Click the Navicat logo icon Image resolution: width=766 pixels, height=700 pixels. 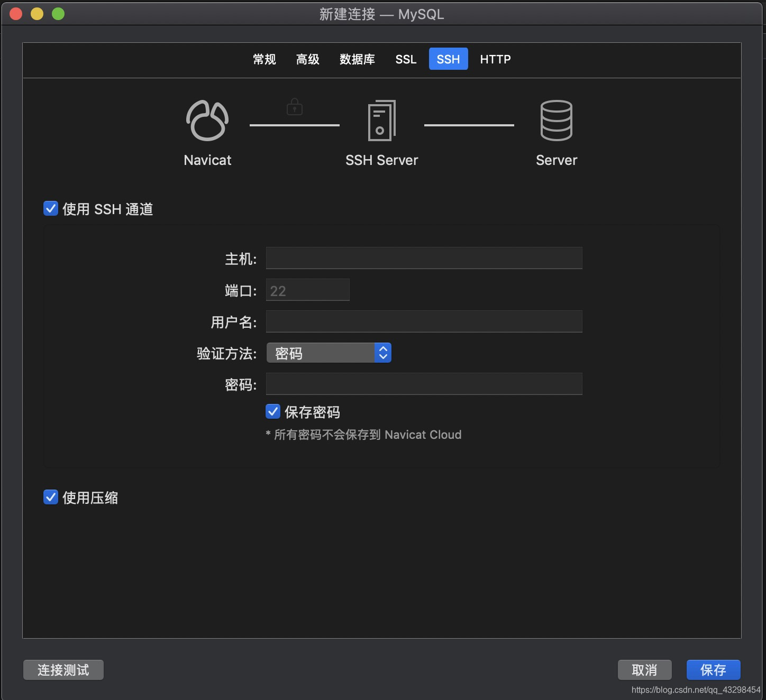coord(207,121)
